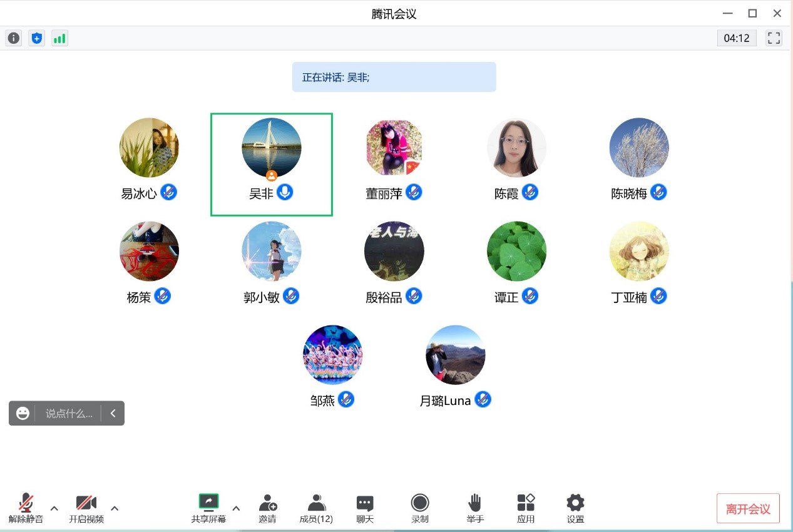
Task: Expand share screen options arrow
Action: (x=236, y=508)
